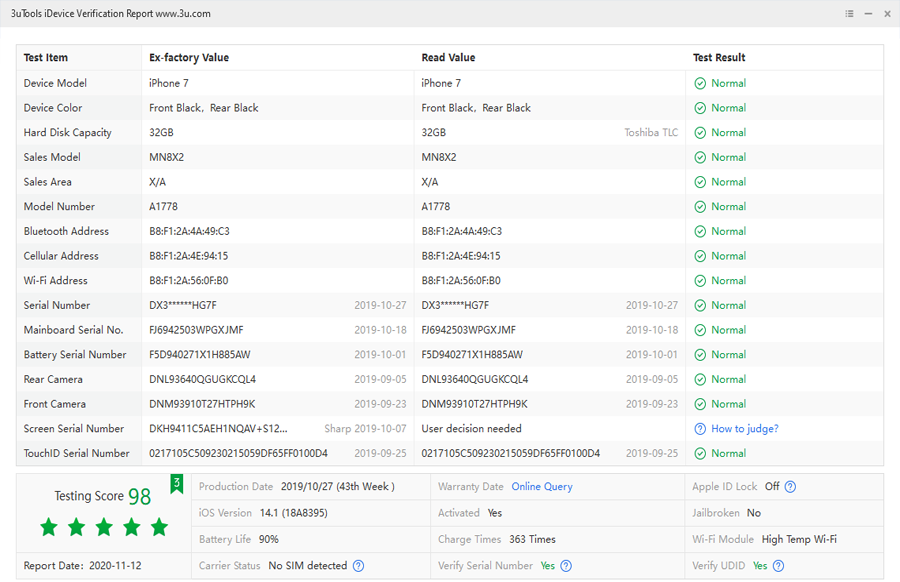Click the green checkmark in Front Camera row
The image size is (900, 582).
pos(700,404)
